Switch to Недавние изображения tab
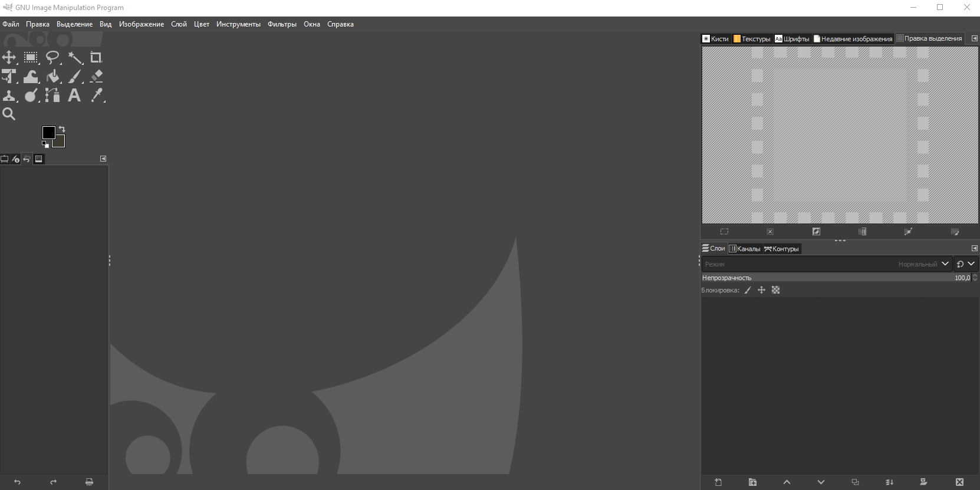The width and height of the screenshot is (980, 490). point(853,39)
